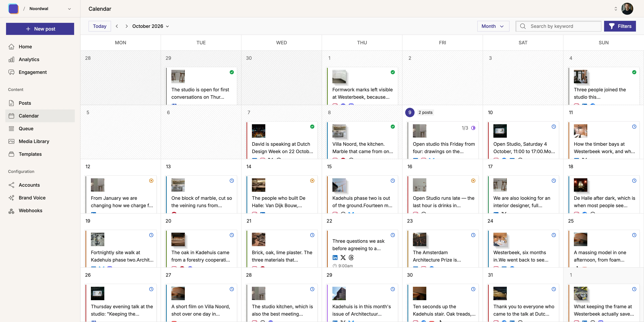Open the Month view dropdown

click(493, 26)
